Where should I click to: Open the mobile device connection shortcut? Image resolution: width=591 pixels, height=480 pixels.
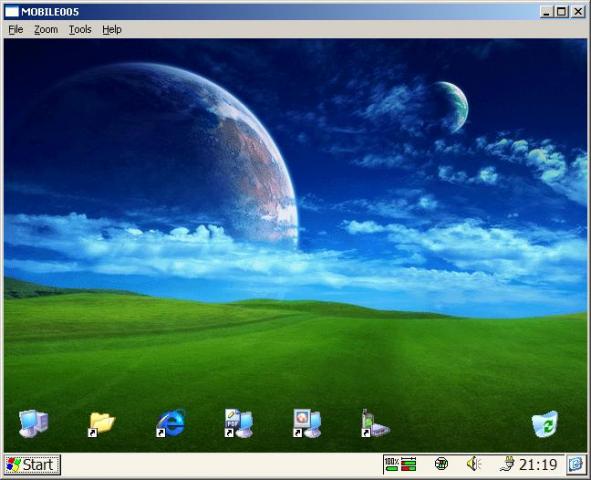click(x=375, y=423)
